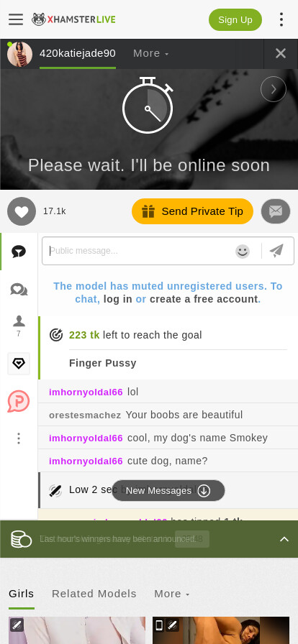Image resolution: width=298 pixels, height=644 pixels.
Task: Open the hamburger navigation menu
Action: tap(16, 19)
